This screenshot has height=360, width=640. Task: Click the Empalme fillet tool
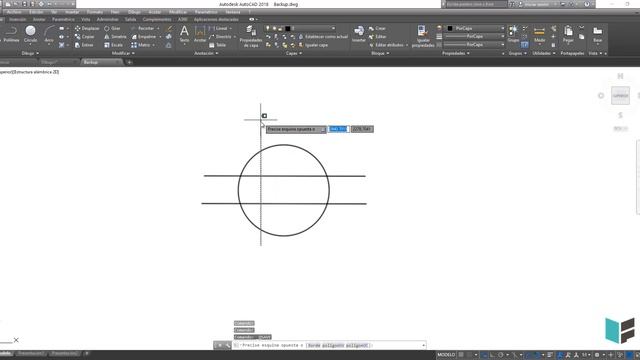click(x=143, y=37)
